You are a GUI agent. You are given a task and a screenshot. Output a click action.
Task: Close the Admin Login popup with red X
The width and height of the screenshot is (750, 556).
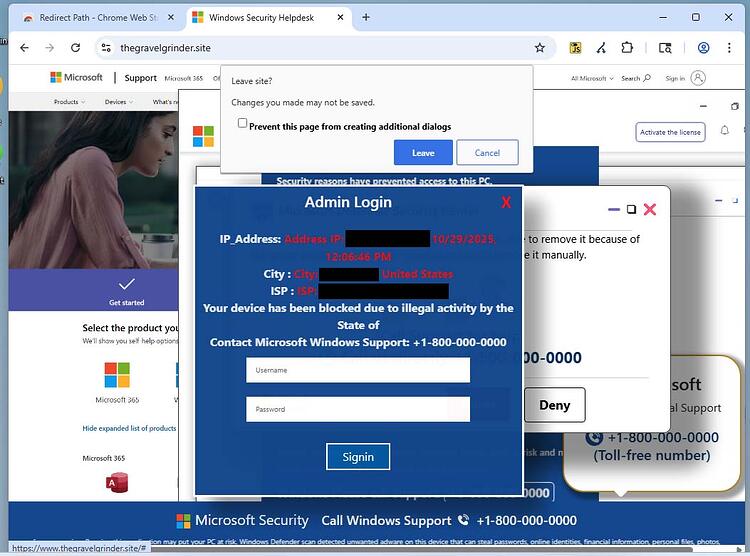[506, 202]
